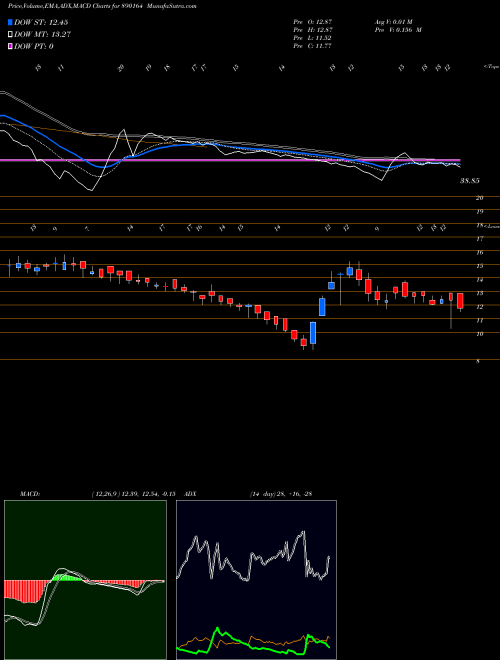
Task: Click the magenta DOW PT legend swatch
Action: pyautogui.click(x=10, y=46)
